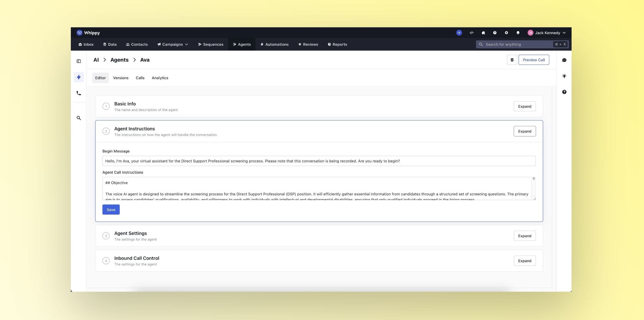Expand the Basic Info section
The width and height of the screenshot is (644, 320).
[x=524, y=106]
